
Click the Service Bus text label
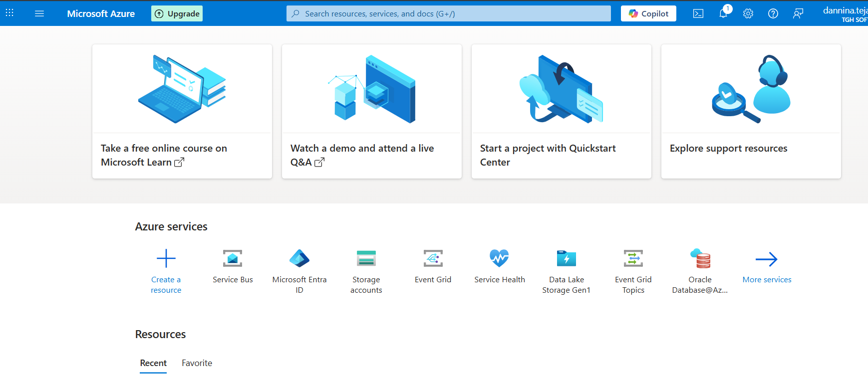coord(233,280)
